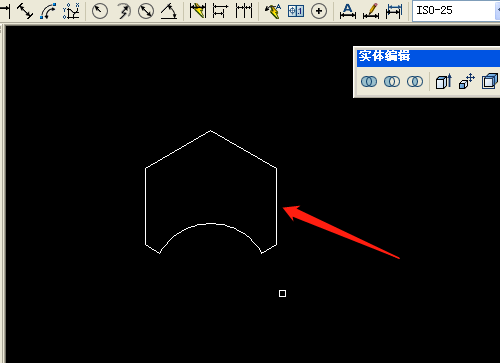Open the ISO-25 dimension style combo box
The image size is (500, 363).
click(456, 11)
